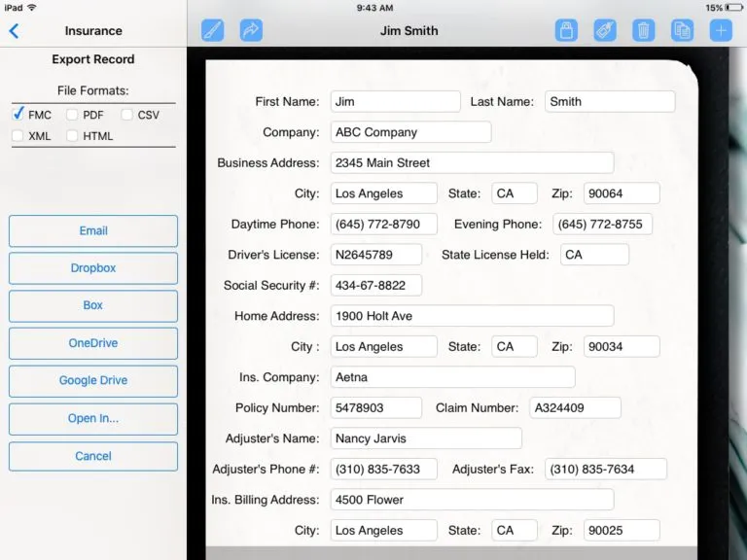Cancel the export

tap(93, 456)
